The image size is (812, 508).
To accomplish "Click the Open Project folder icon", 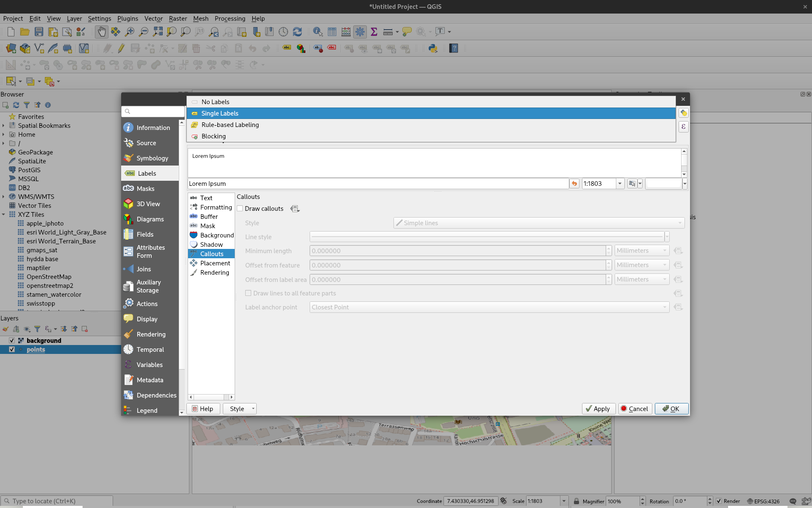I will point(25,32).
